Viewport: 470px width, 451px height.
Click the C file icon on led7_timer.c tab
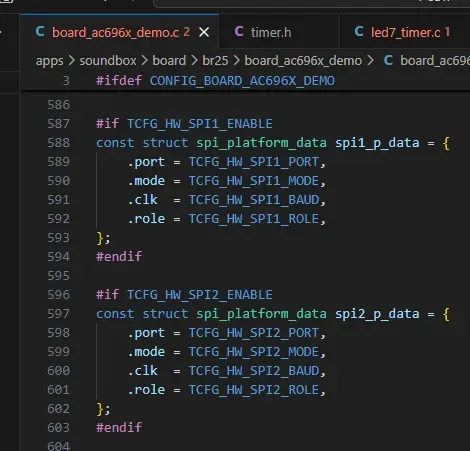pos(359,32)
